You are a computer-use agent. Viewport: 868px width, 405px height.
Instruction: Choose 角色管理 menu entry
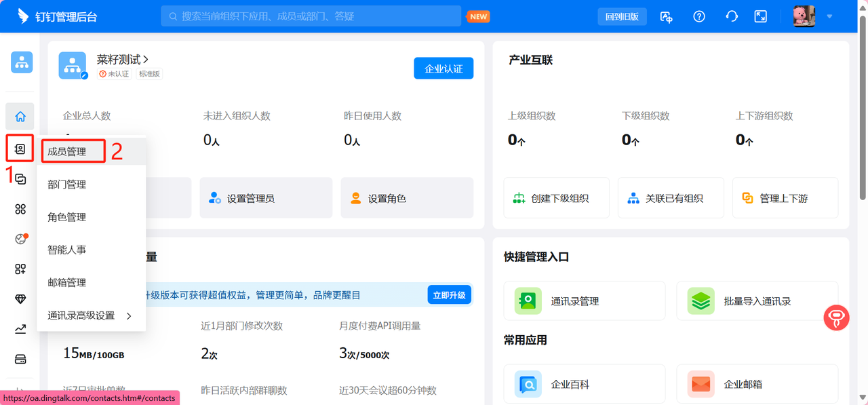[x=67, y=217]
